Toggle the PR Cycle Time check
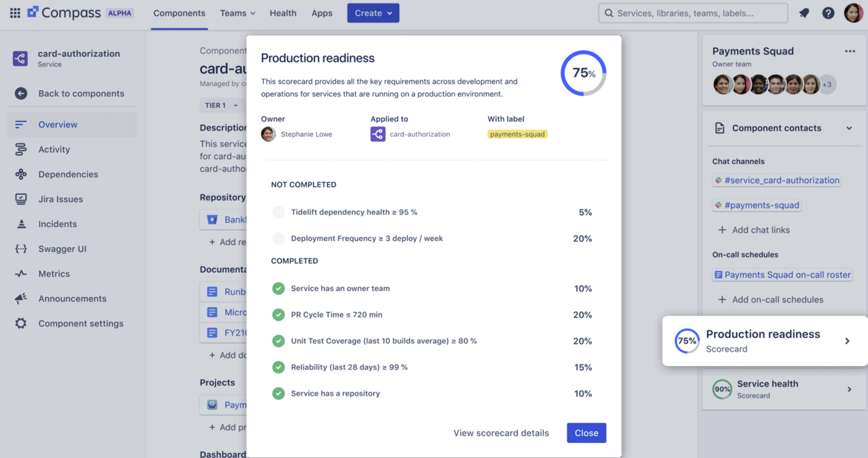This screenshot has height=458, width=868. [x=278, y=315]
